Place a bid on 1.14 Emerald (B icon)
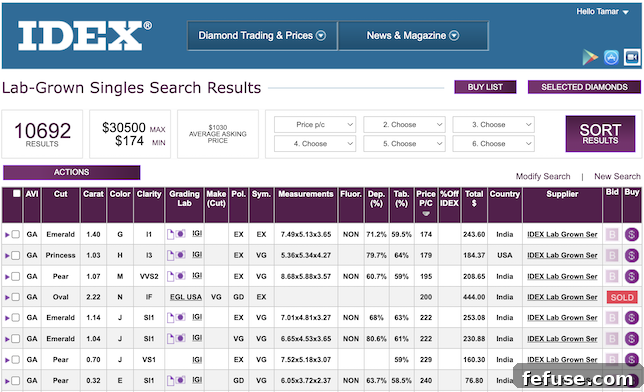Image resolution: width=644 pixels, height=392 pixels. pyautogui.click(x=612, y=318)
